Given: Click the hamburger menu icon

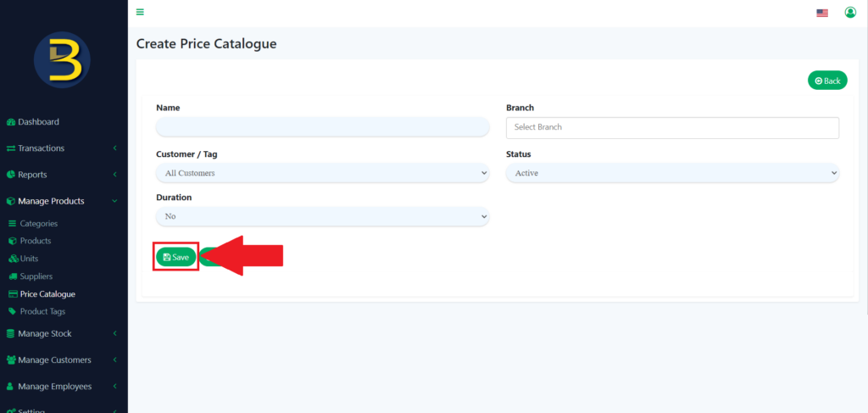Looking at the screenshot, I should click(140, 12).
